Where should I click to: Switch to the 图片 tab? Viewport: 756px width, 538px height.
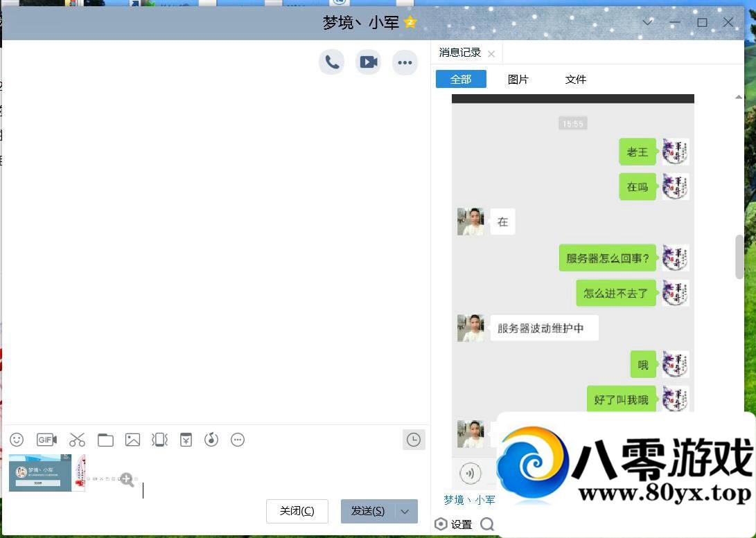[518, 79]
